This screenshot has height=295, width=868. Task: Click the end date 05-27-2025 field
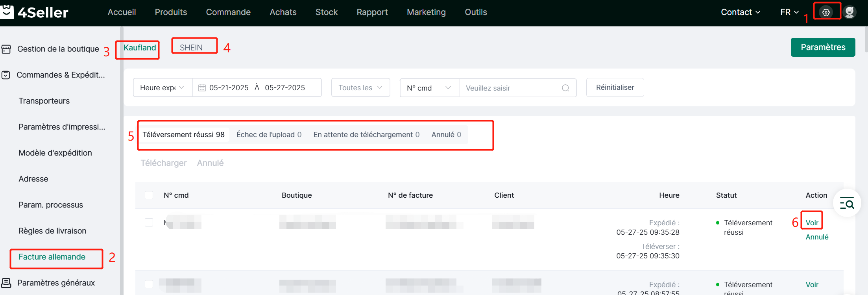(285, 87)
